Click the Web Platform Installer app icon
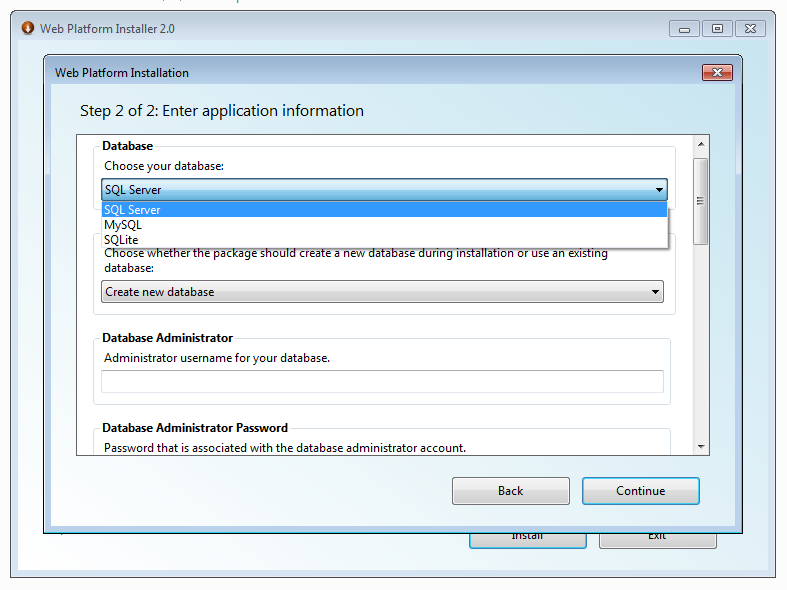Image resolution: width=787 pixels, height=590 pixels. click(x=28, y=28)
